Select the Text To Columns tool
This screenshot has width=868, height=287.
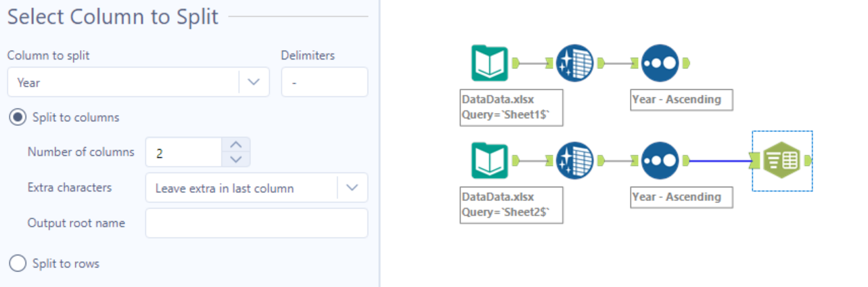click(782, 160)
